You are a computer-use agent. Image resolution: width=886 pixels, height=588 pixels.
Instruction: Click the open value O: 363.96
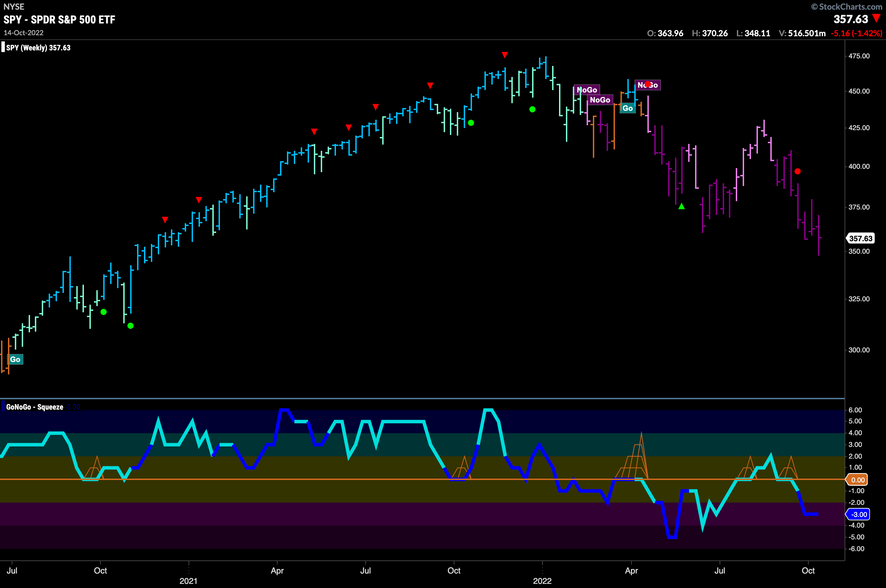click(x=665, y=33)
